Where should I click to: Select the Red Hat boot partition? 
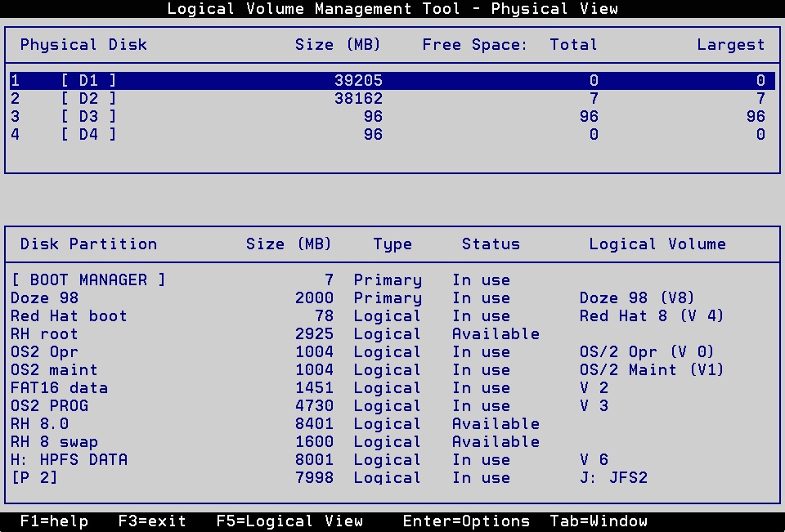(69, 315)
